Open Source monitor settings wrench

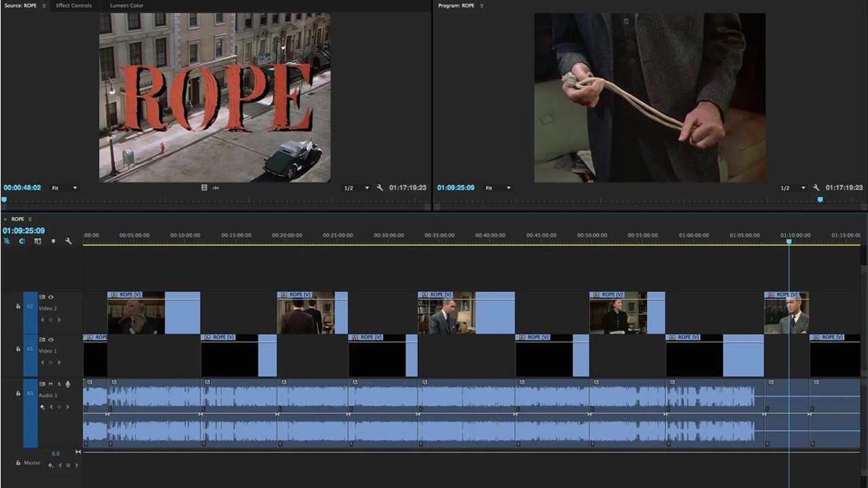(380, 188)
